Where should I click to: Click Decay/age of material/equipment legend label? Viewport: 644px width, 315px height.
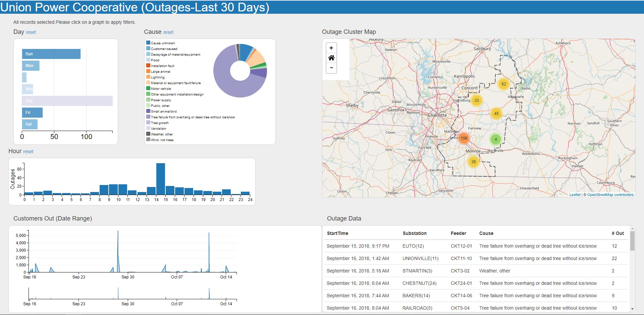point(175,54)
